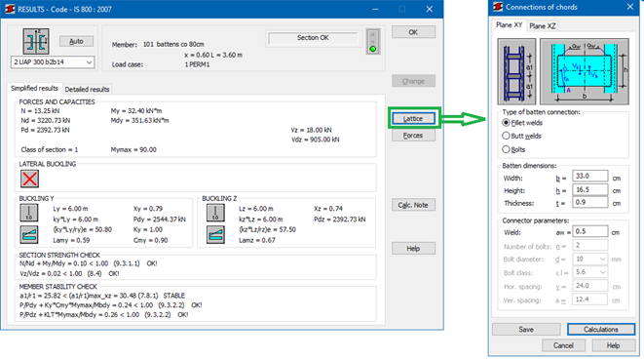Select the batten spacing diagram thumbnail
This screenshot has width=644, height=360.
[516, 71]
